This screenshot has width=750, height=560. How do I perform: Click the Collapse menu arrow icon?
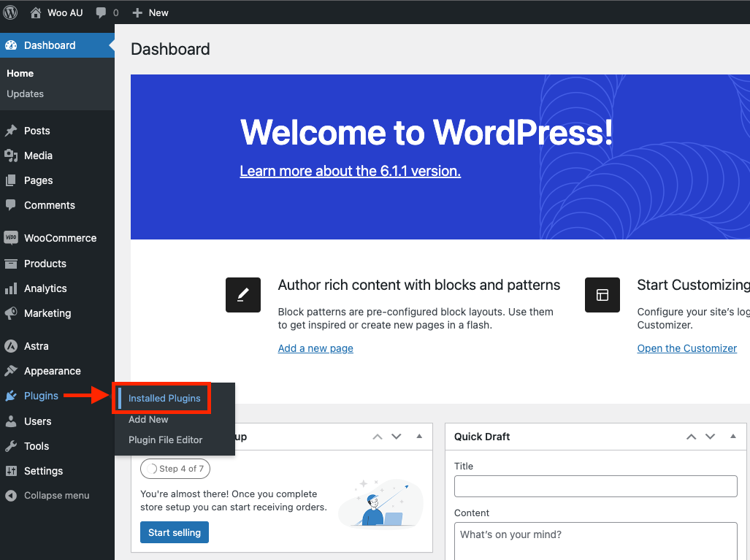pos(10,496)
